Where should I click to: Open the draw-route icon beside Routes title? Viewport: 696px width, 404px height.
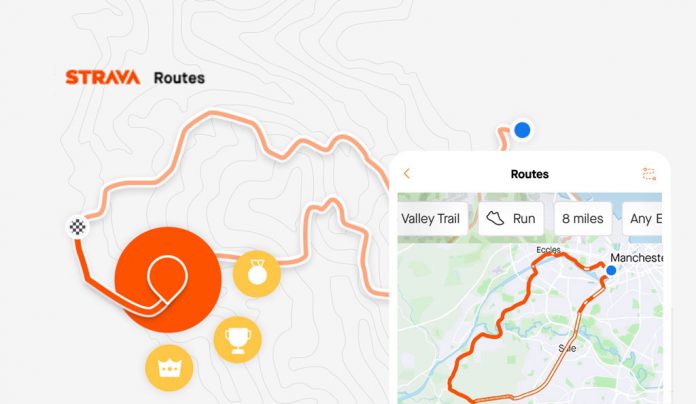click(649, 174)
